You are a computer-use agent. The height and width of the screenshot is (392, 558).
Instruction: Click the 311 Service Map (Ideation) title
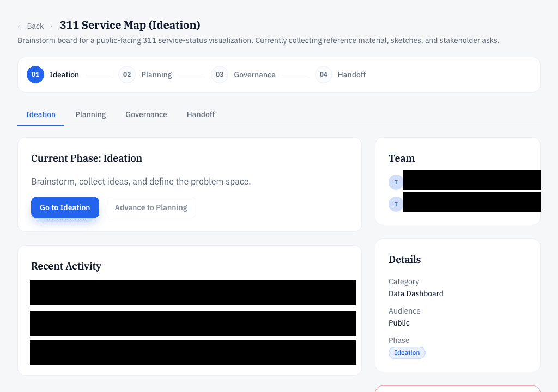click(130, 25)
